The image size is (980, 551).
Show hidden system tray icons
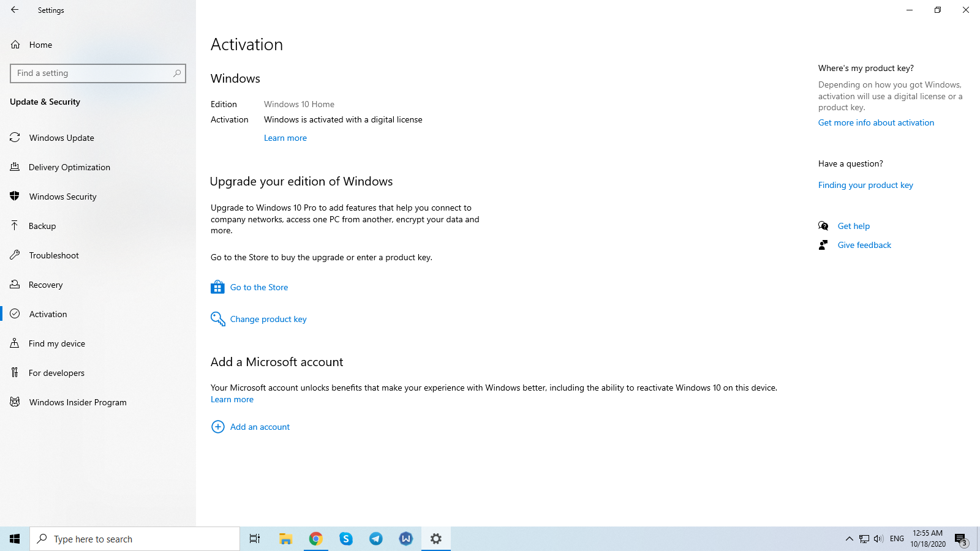[x=849, y=539]
